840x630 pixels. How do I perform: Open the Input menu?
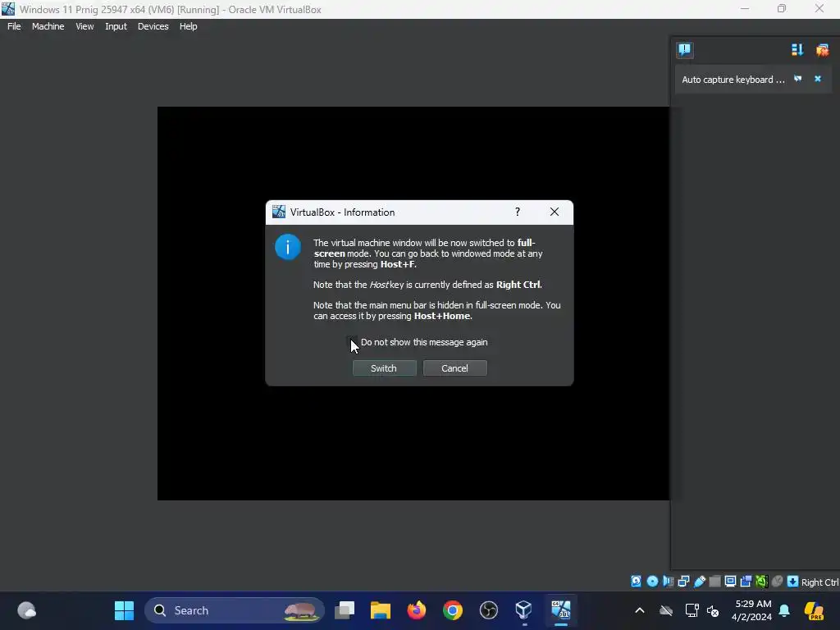(116, 26)
